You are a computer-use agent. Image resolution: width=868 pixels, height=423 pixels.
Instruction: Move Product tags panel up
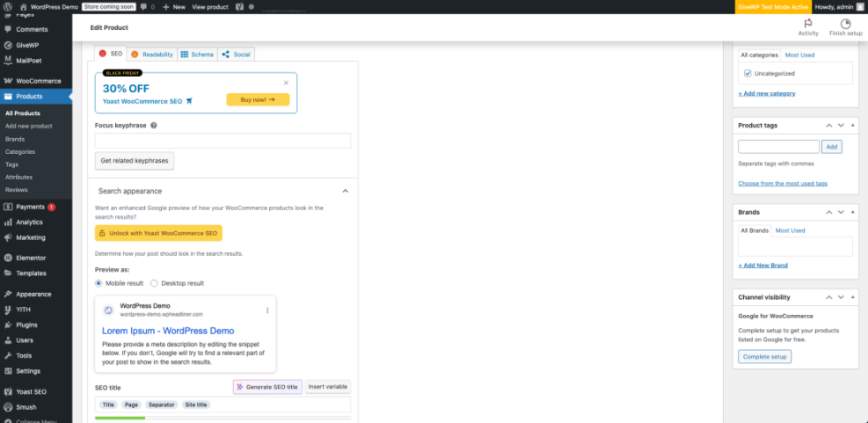click(828, 125)
